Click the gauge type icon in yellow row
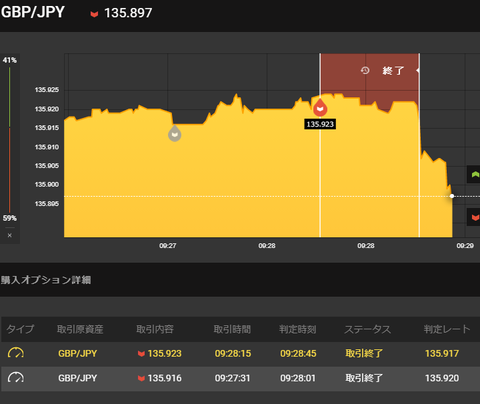Image resolution: width=480 pixels, height=404 pixels. 16,353
